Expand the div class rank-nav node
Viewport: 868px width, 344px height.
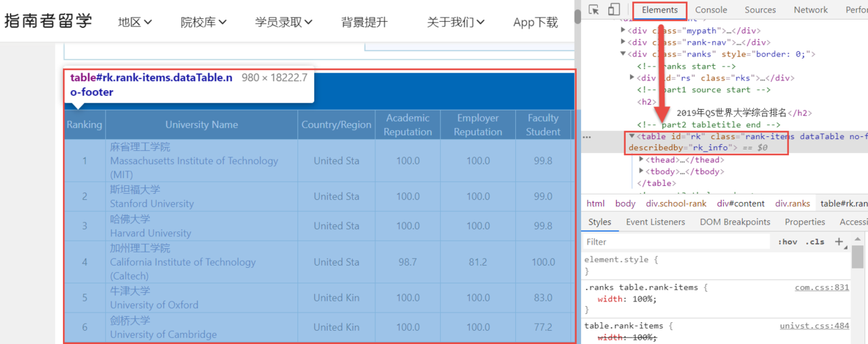coord(623,43)
